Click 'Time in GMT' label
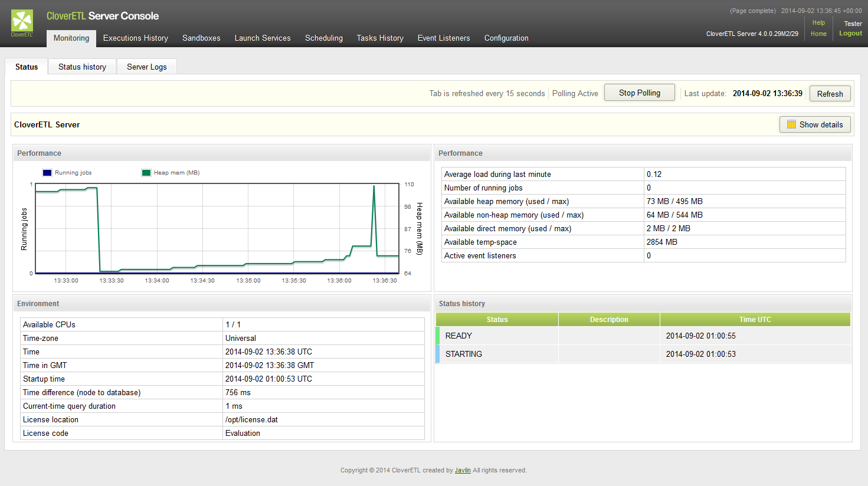This screenshot has width=868, height=486. (x=45, y=365)
